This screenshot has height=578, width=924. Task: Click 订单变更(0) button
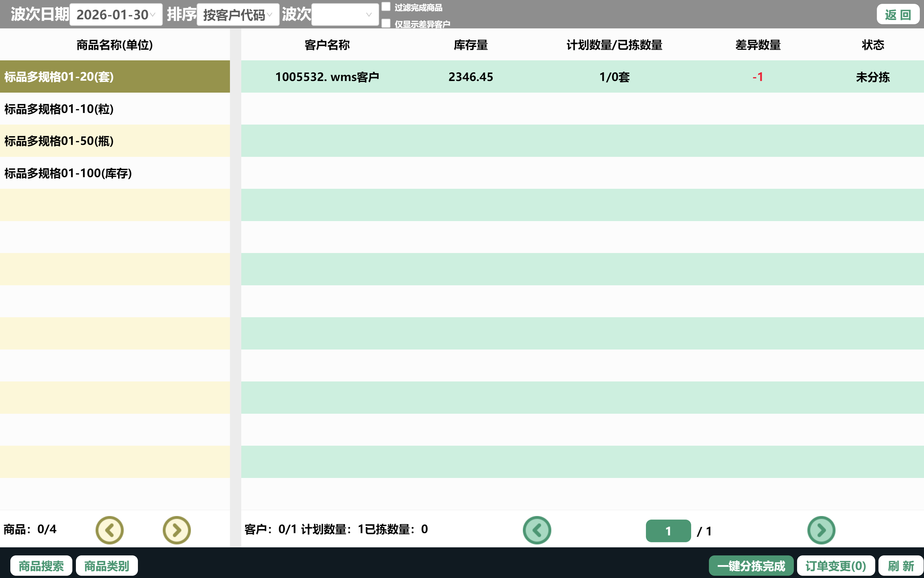pyautogui.click(x=836, y=565)
